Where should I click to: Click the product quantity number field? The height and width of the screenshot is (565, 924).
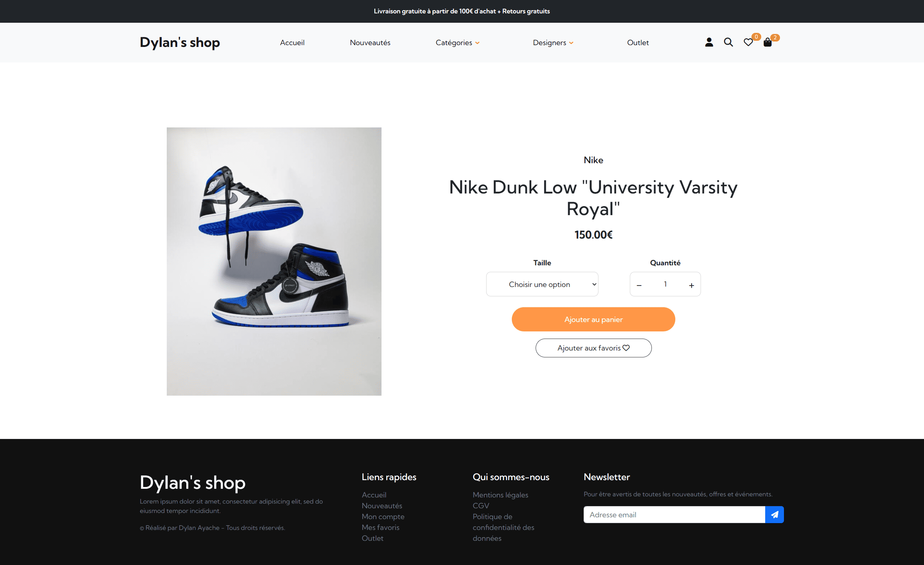(665, 284)
